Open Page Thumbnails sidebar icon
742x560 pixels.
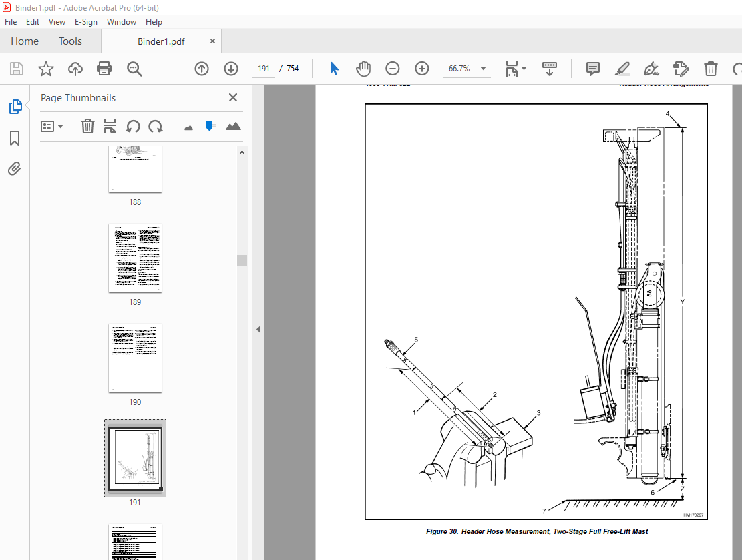15,107
